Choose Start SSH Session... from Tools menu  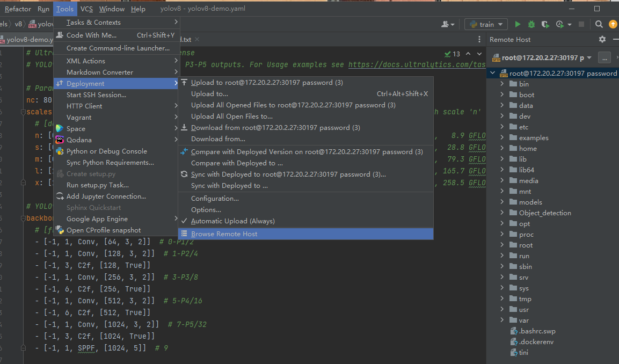(x=116, y=94)
